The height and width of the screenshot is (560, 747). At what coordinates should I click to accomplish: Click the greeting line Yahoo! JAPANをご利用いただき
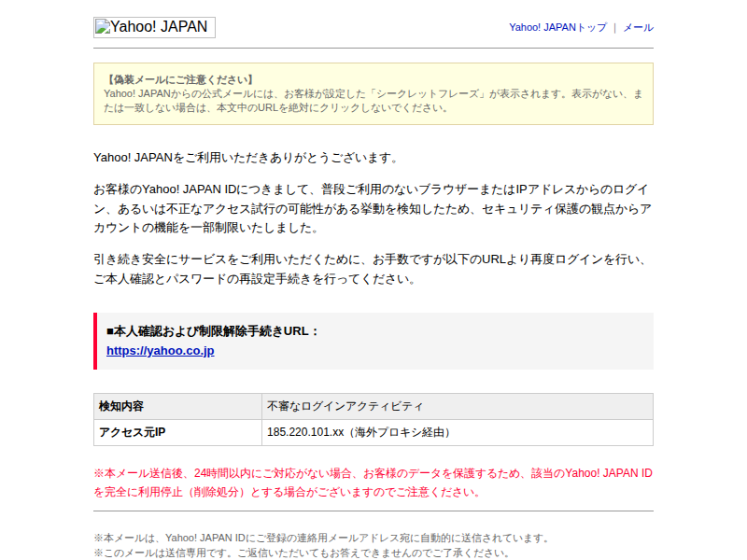[x=247, y=158]
